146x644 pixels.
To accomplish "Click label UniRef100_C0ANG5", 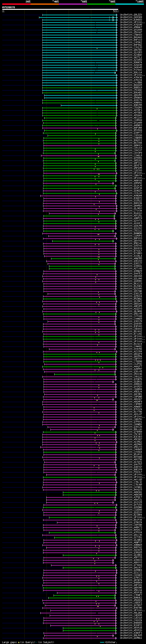I will point(131,318).
